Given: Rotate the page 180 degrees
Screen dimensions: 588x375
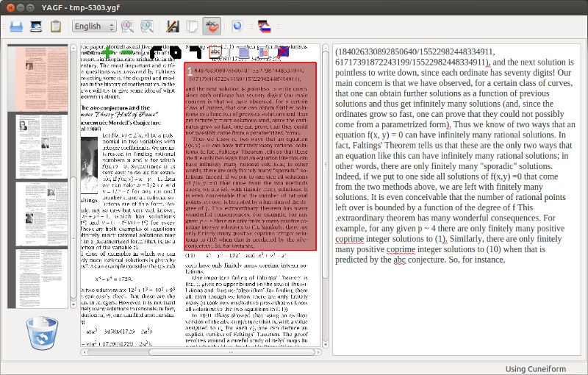Looking at the screenshot, I should [x=175, y=53].
